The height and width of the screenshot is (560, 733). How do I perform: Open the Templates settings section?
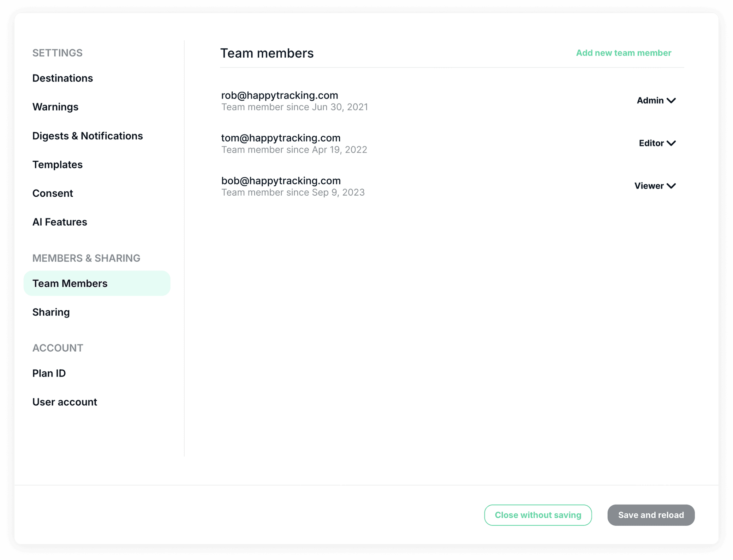[x=58, y=165]
